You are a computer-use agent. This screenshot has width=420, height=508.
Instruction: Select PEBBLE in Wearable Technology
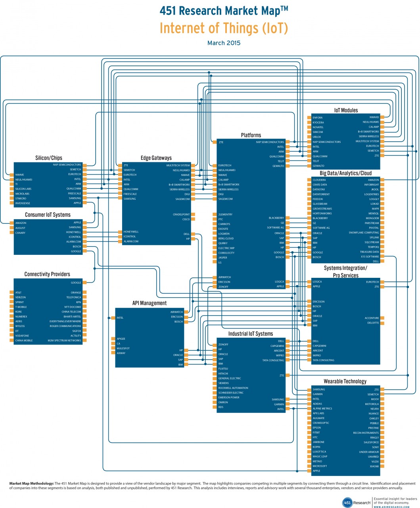[x=374, y=423]
